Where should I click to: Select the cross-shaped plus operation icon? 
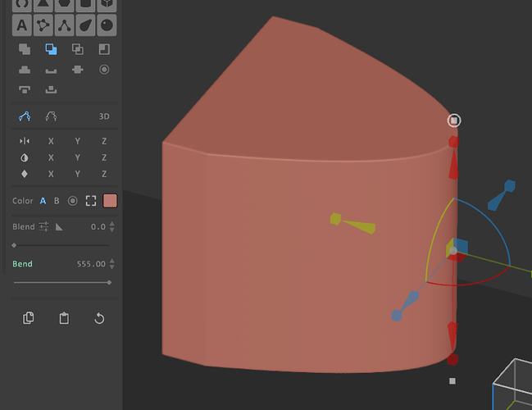pos(78,70)
